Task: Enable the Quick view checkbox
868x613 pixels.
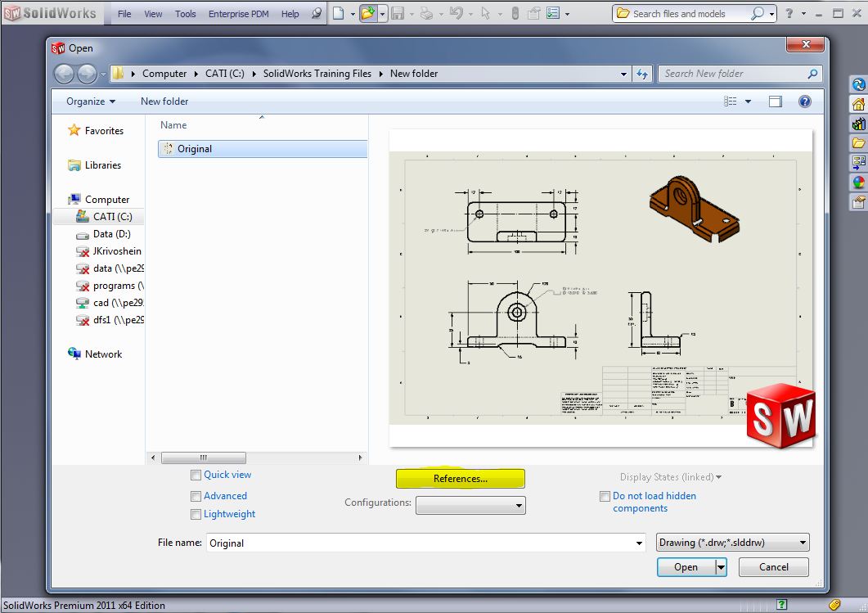Action: (196, 476)
